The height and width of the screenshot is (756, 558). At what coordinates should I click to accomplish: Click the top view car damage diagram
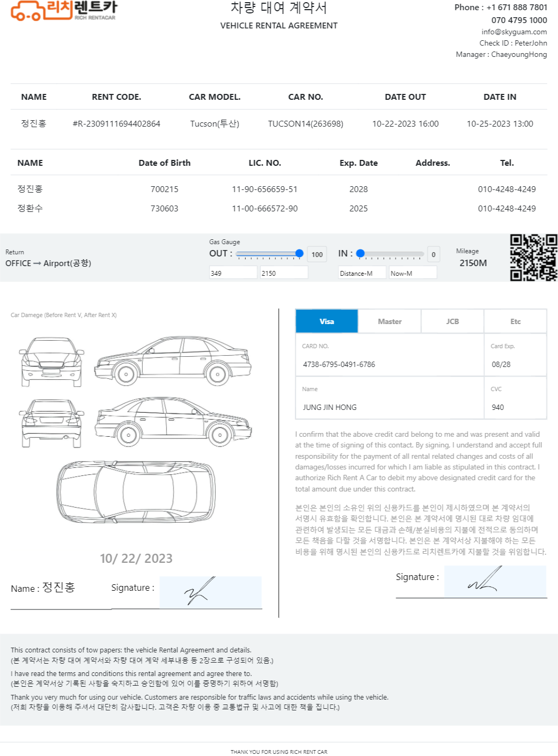click(x=136, y=491)
